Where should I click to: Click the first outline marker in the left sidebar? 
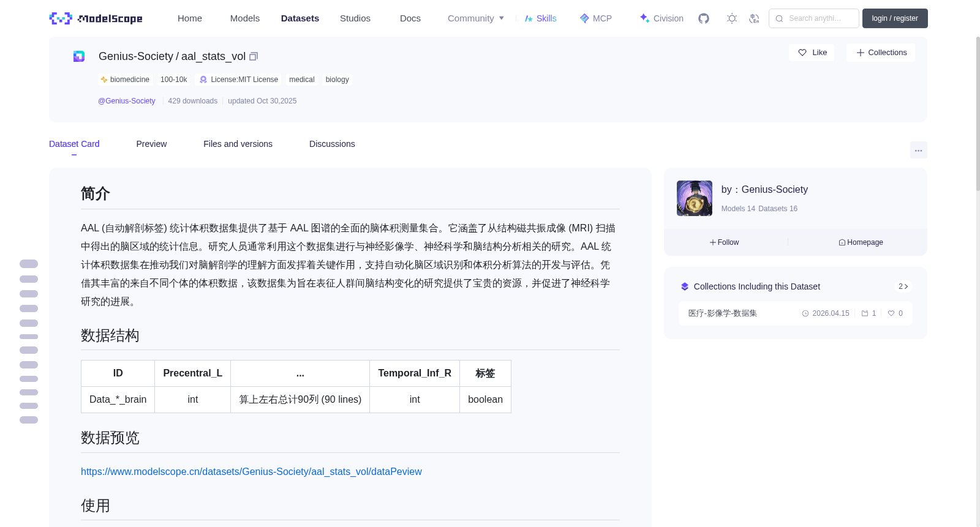point(29,264)
